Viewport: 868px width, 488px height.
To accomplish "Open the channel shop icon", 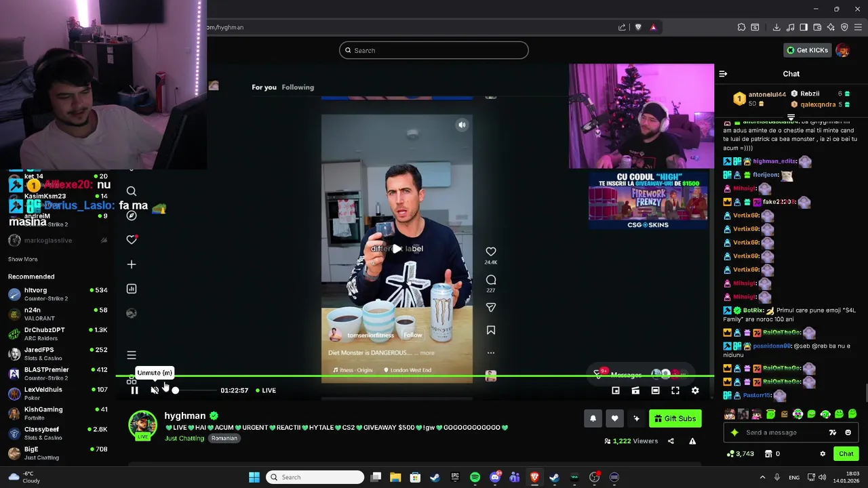I will pos(768,454).
